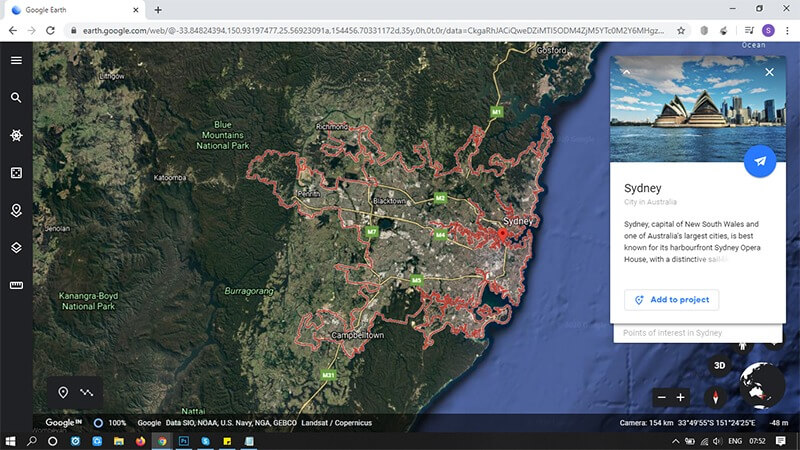Screen dimensions: 800x450
Task: Zoom in with the plus button
Action: coord(681,397)
